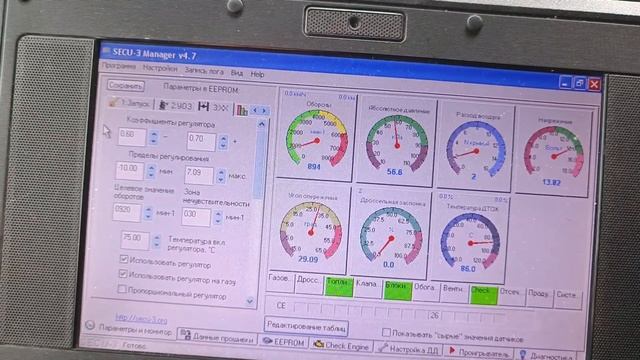
Task: Toggle the show raw sensor values checkbox
Action: (386, 333)
